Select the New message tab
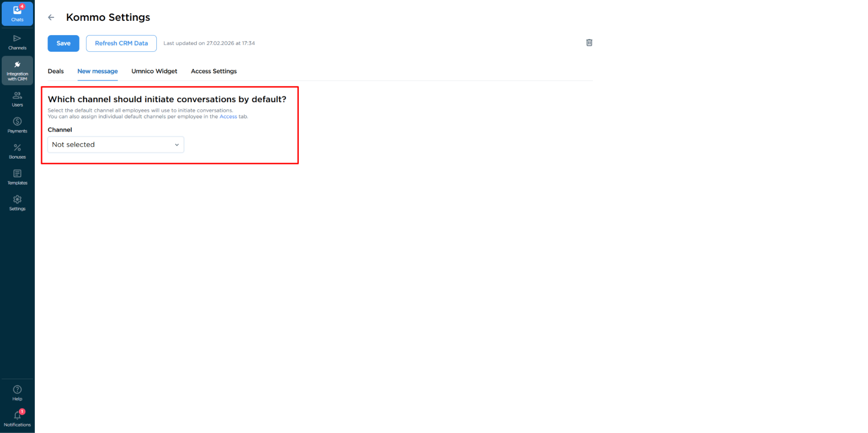Image resolution: width=868 pixels, height=433 pixels. point(98,71)
